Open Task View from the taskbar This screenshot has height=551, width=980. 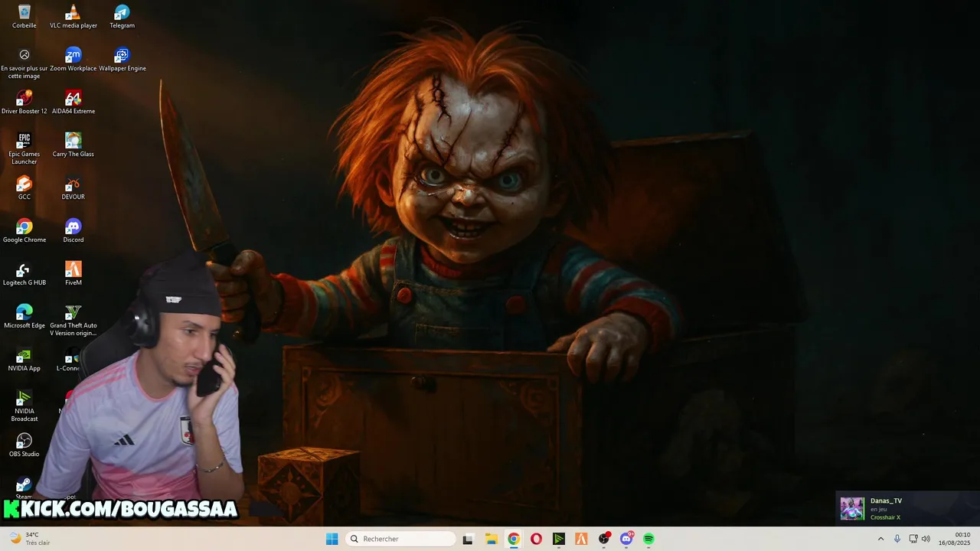pos(468,539)
